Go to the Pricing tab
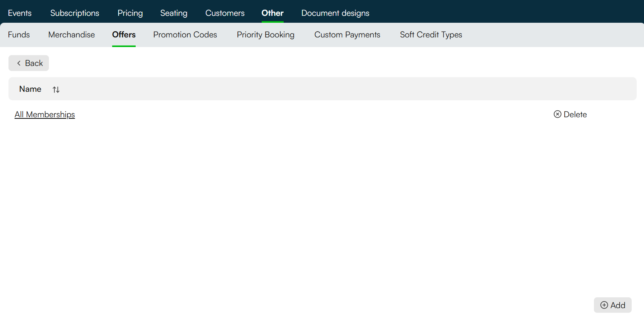Image resolution: width=644 pixels, height=317 pixels. pyautogui.click(x=130, y=13)
